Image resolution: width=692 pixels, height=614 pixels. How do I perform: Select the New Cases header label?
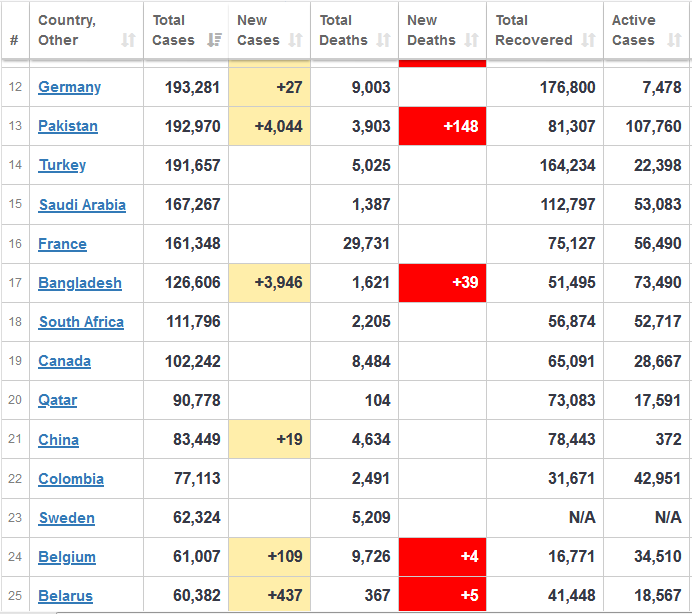click(x=258, y=30)
